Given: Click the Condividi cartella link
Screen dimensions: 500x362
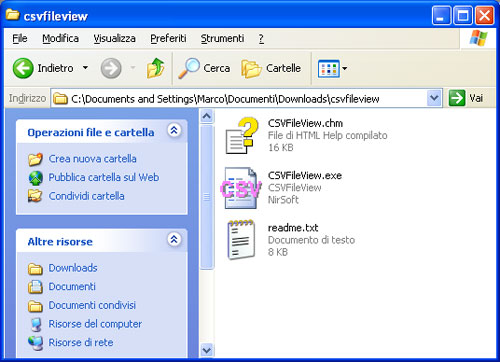Looking at the screenshot, I should coord(86,196).
